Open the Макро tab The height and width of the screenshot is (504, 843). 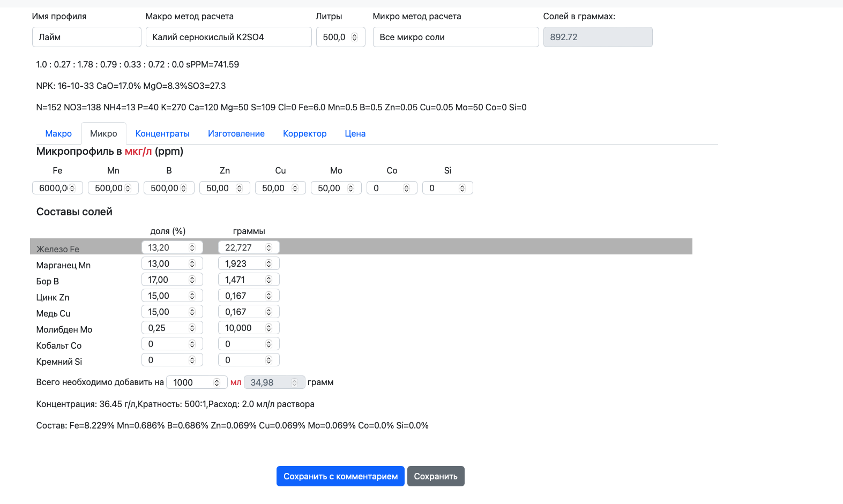pyautogui.click(x=58, y=133)
